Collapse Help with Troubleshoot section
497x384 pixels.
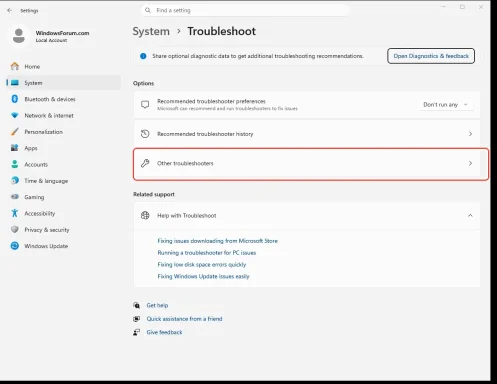coord(470,215)
